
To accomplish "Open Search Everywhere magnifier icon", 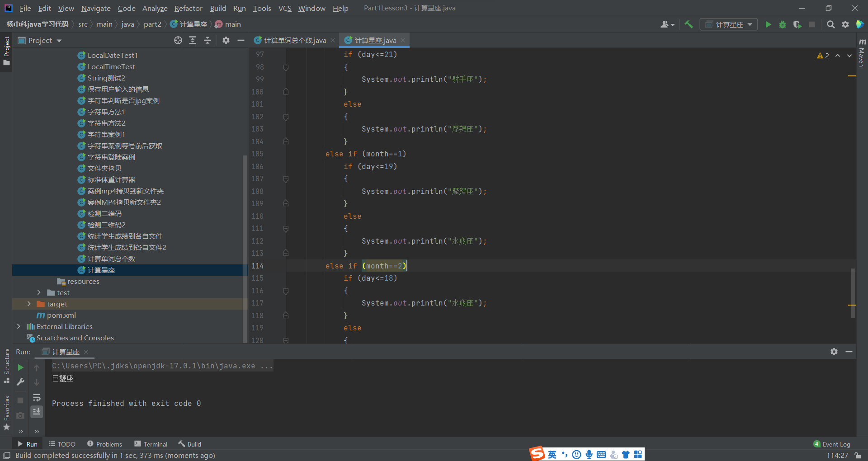I will tap(830, 24).
